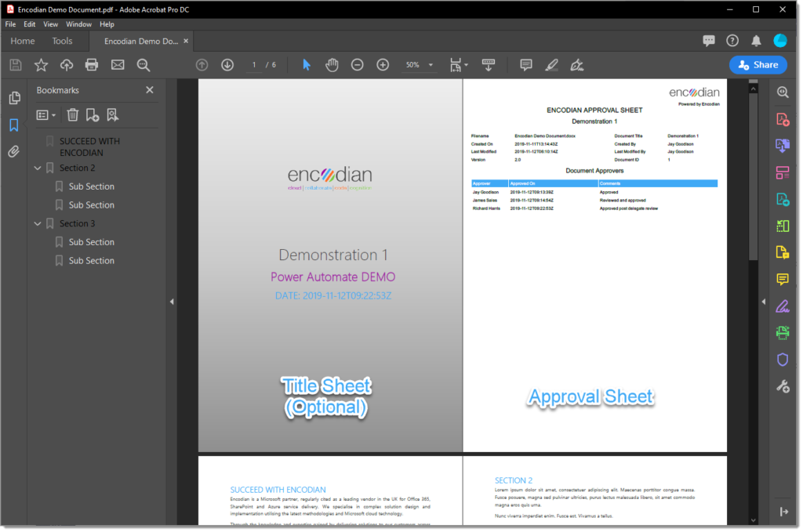Click the envelope email icon

coord(118,65)
